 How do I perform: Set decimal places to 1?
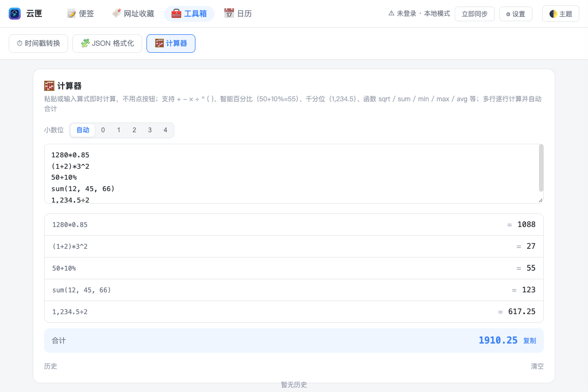[119, 130]
